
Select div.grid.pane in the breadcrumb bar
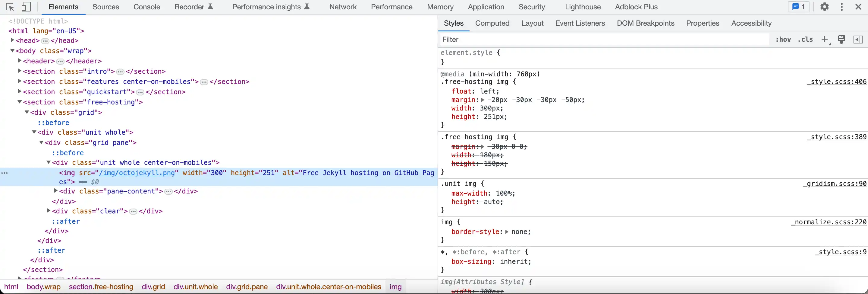tap(247, 287)
